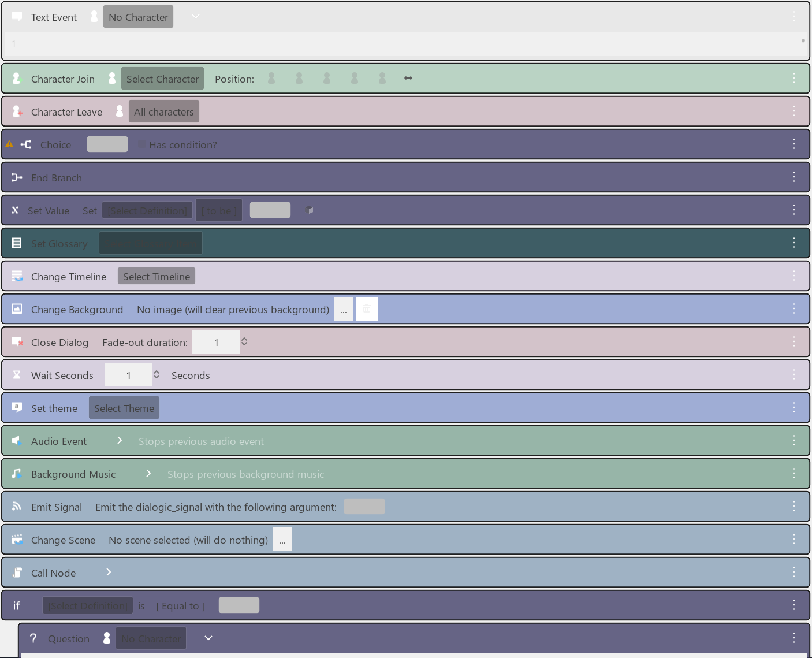Click the Background Music note icon
The height and width of the screenshot is (658, 812).
(17, 473)
